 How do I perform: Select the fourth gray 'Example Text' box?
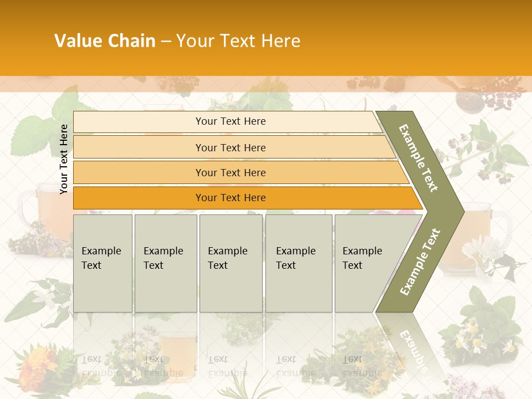(299, 263)
